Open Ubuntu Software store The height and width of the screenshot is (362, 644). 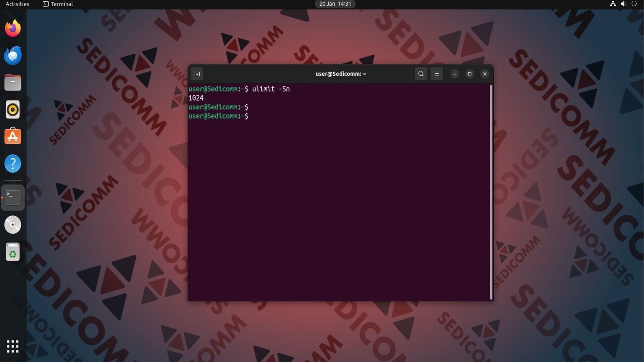pyautogui.click(x=13, y=136)
